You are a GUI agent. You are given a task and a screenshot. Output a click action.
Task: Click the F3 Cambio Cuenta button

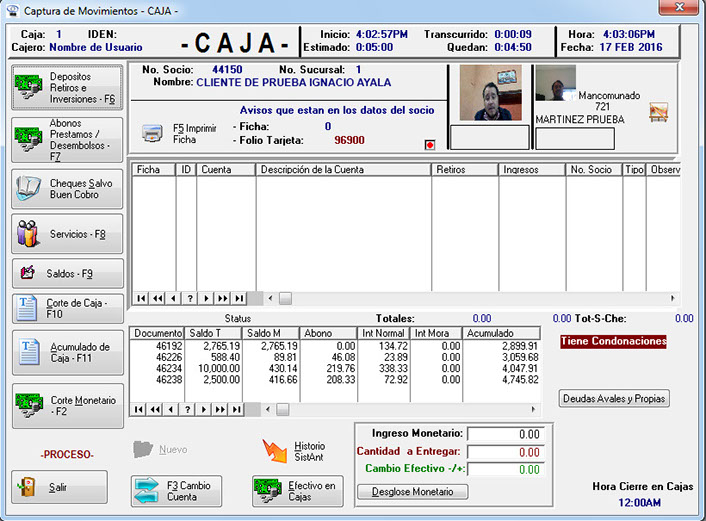(x=176, y=490)
